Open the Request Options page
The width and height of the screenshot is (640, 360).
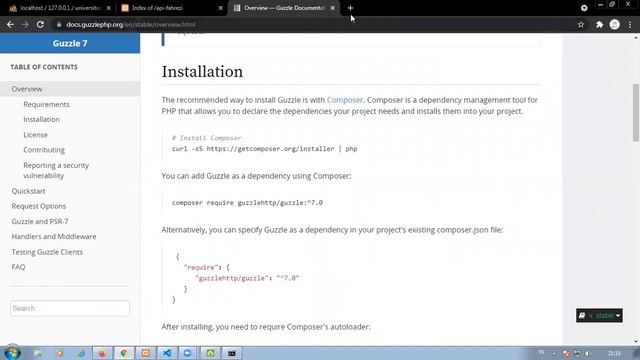pos(39,206)
